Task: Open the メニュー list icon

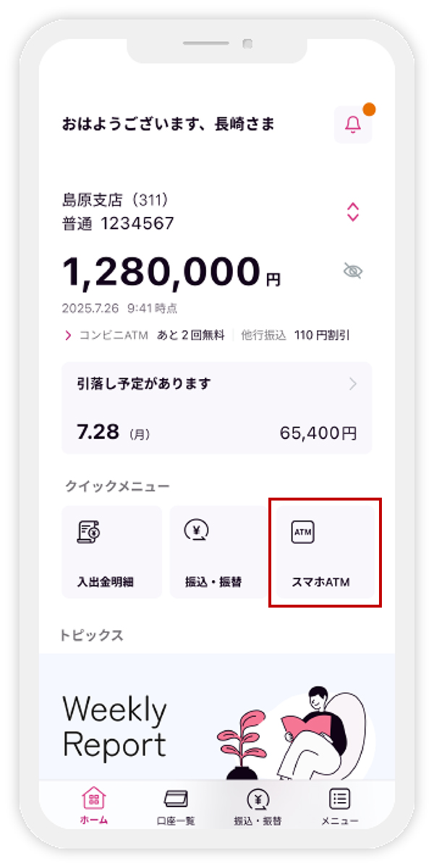Action: [339, 799]
